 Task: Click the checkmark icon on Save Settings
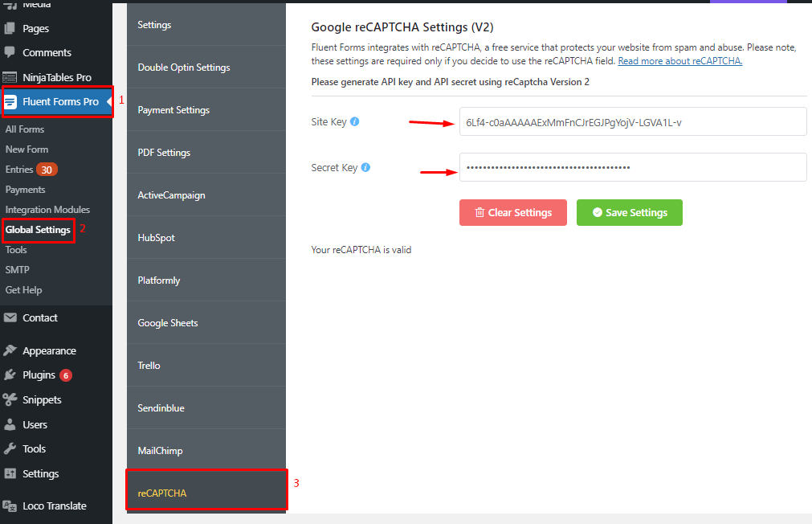pos(597,212)
